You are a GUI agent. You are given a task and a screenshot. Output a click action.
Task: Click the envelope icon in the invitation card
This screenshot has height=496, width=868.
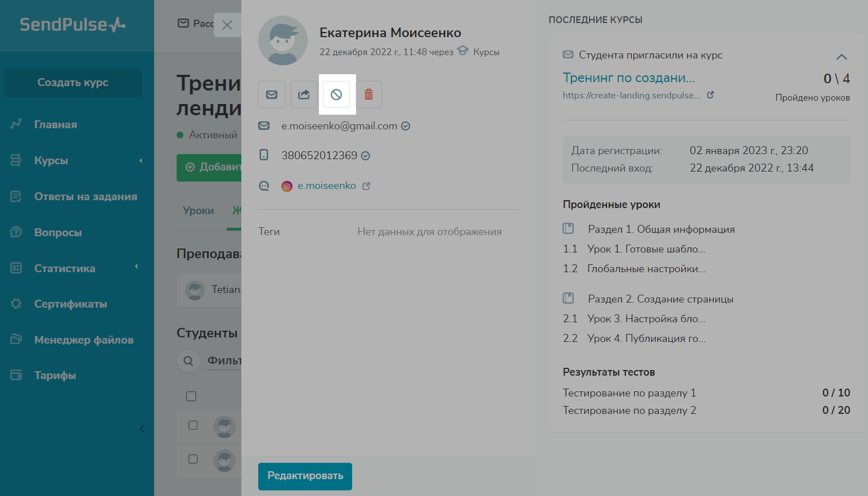568,55
